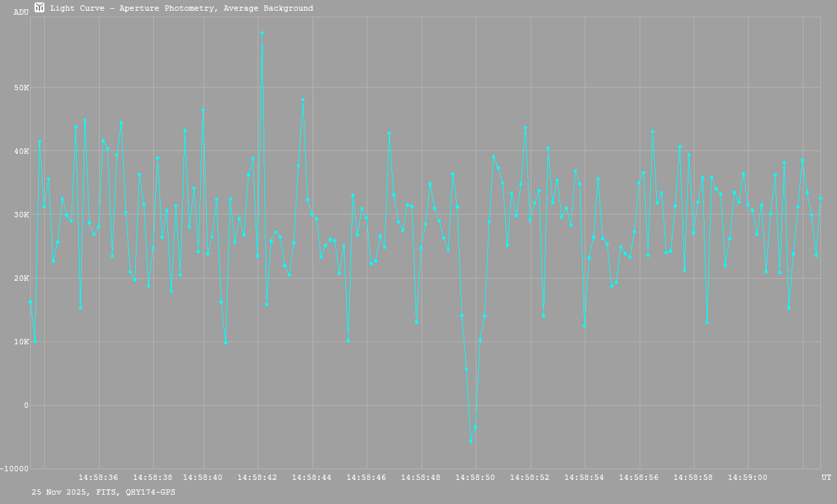The height and width of the screenshot is (504, 837).
Task: Select the 40K Y-axis label
Action: tap(21, 151)
